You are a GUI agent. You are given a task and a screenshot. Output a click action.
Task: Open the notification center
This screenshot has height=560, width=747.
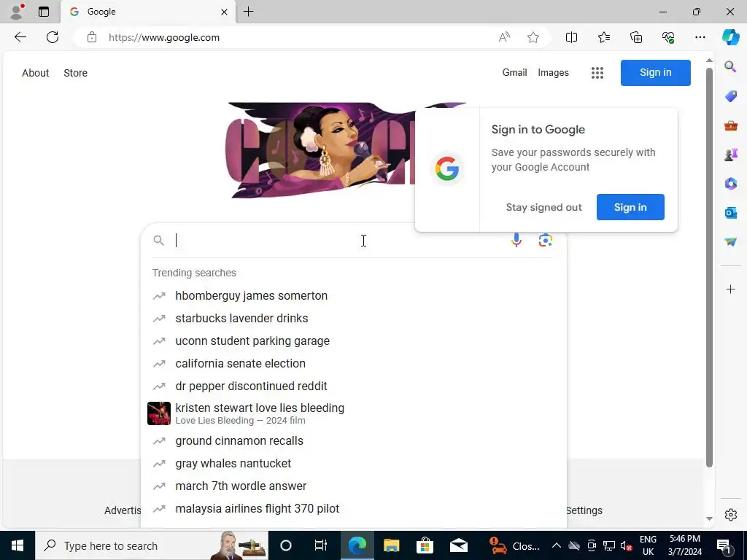point(724,545)
